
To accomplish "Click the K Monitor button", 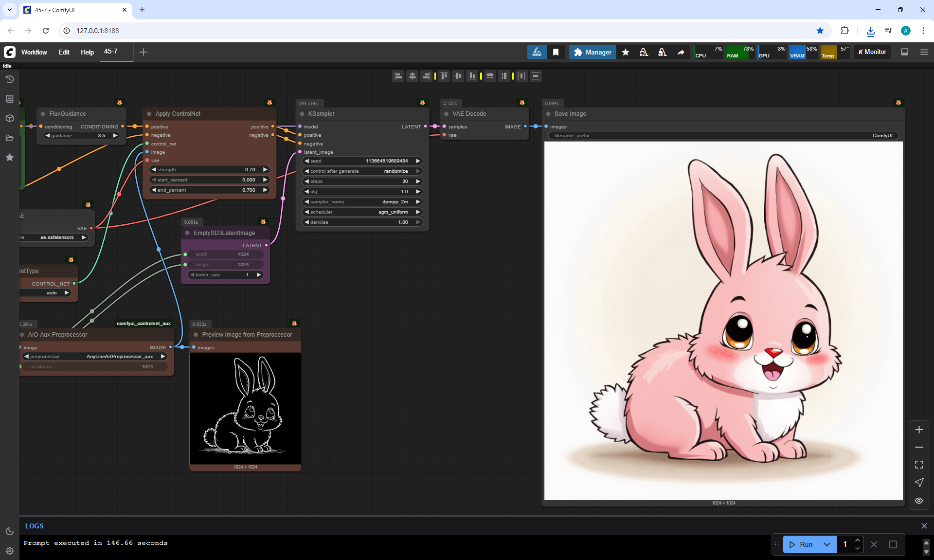I will coord(872,52).
